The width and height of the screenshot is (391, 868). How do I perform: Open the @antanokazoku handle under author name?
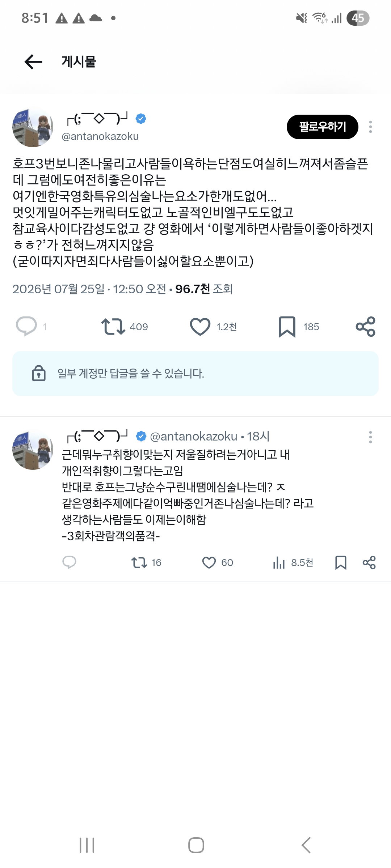100,136
